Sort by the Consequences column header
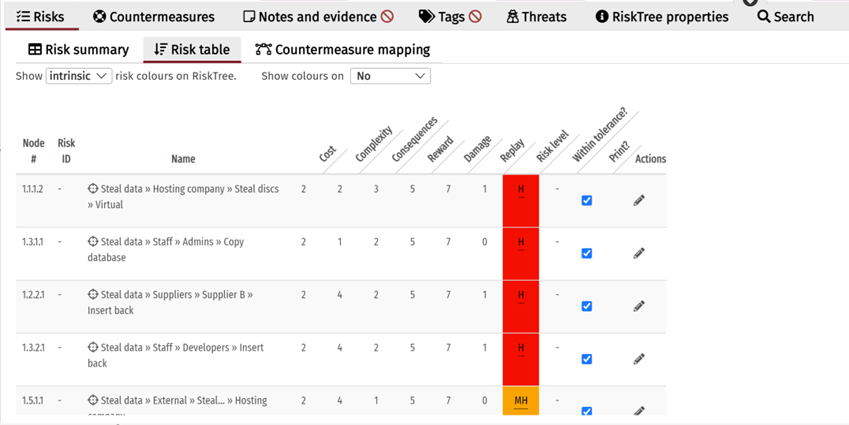The width and height of the screenshot is (849, 425). pyautogui.click(x=414, y=140)
